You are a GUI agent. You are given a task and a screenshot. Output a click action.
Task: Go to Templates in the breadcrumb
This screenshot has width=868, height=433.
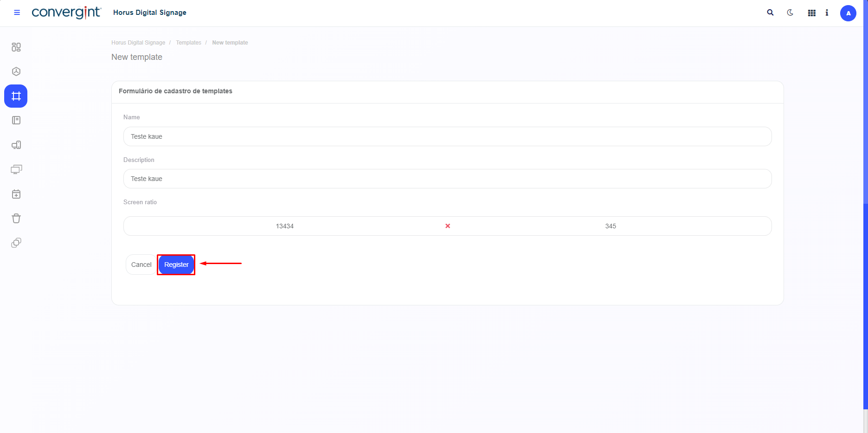[188, 43]
